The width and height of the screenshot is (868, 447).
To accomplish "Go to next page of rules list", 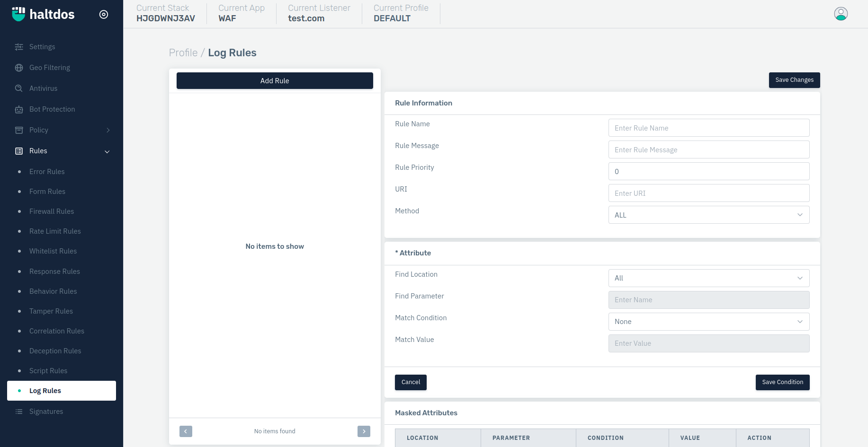I will 364,431.
